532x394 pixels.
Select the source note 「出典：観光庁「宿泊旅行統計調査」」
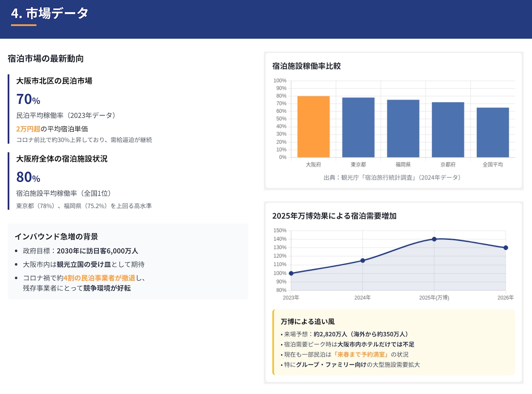[x=392, y=177]
